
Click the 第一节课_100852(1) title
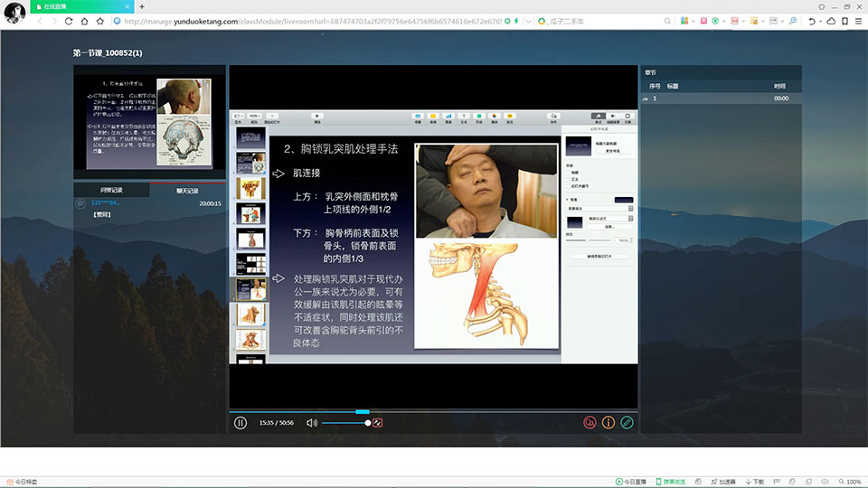pos(108,53)
